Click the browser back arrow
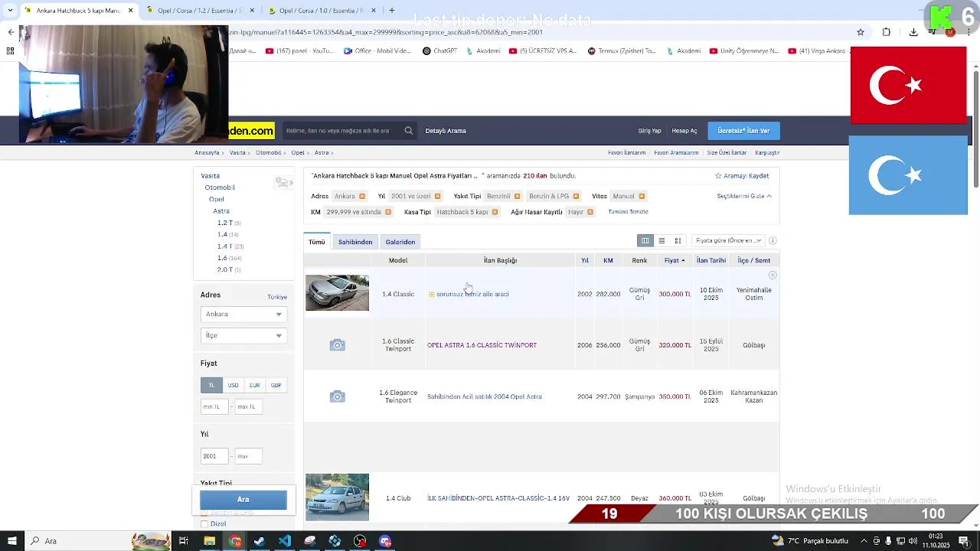 (11, 32)
